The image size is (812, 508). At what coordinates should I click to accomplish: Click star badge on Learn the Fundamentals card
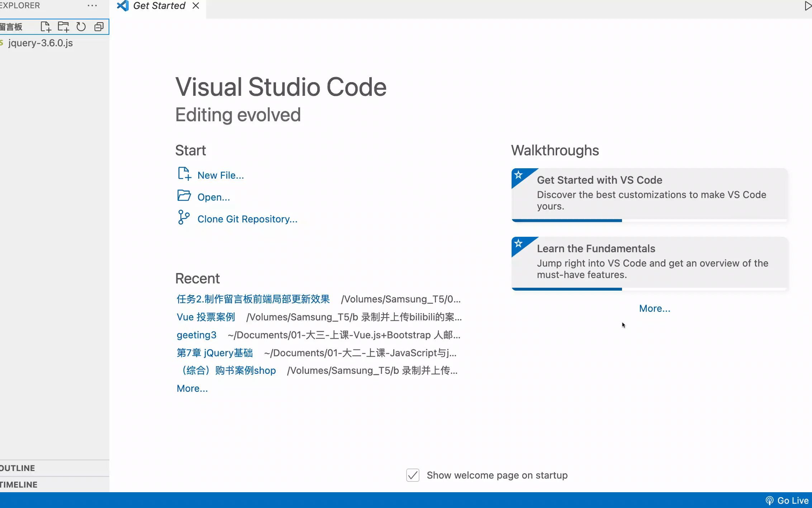(x=518, y=244)
